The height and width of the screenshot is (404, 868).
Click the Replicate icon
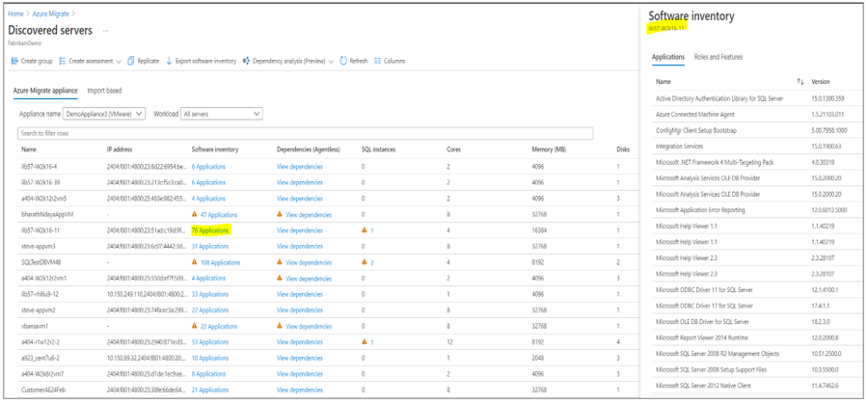click(131, 61)
